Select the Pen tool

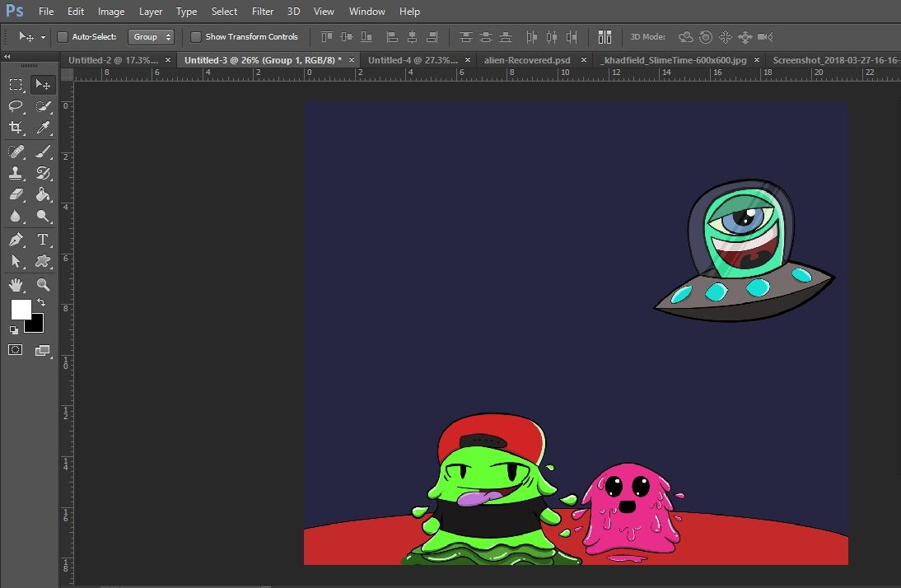(x=16, y=239)
